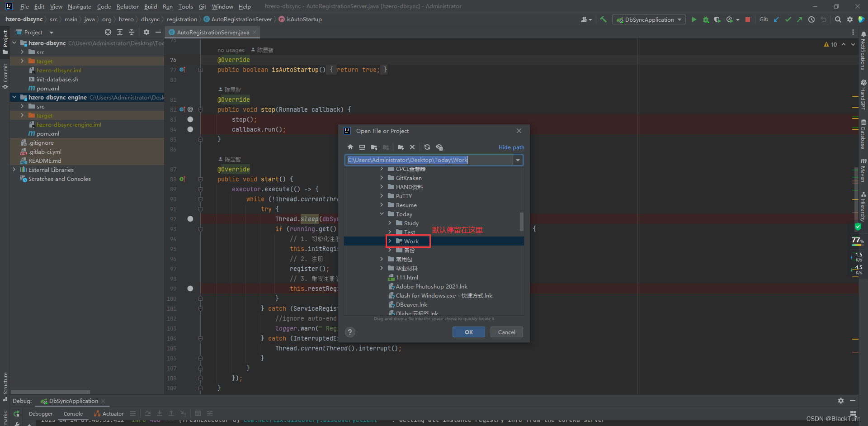Click the isAutoStartup breadcrumb
Image resolution: width=868 pixels, height=426 pixels.
pyautogui.click(x=300, y=19)
